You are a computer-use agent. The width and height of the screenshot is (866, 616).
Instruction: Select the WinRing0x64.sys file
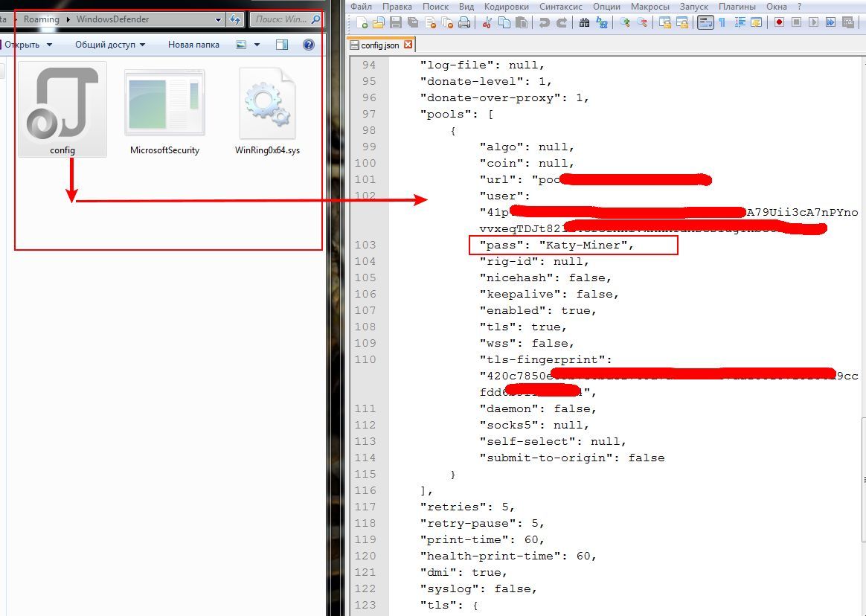[267, 109]
